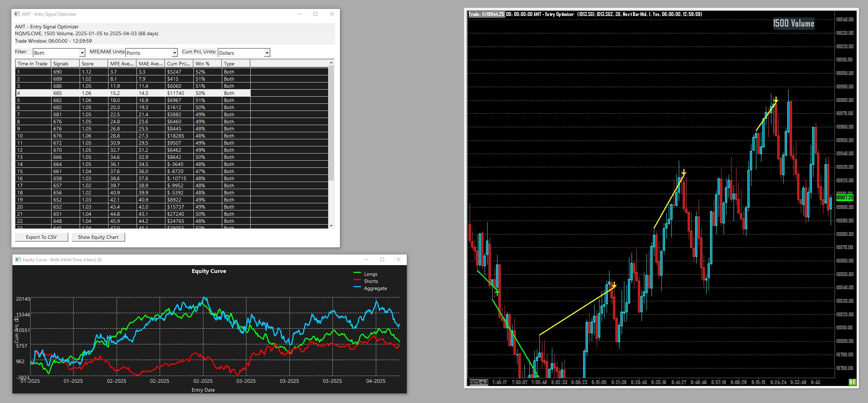Click the scroll up arrow of results table

tap(331, 63)
